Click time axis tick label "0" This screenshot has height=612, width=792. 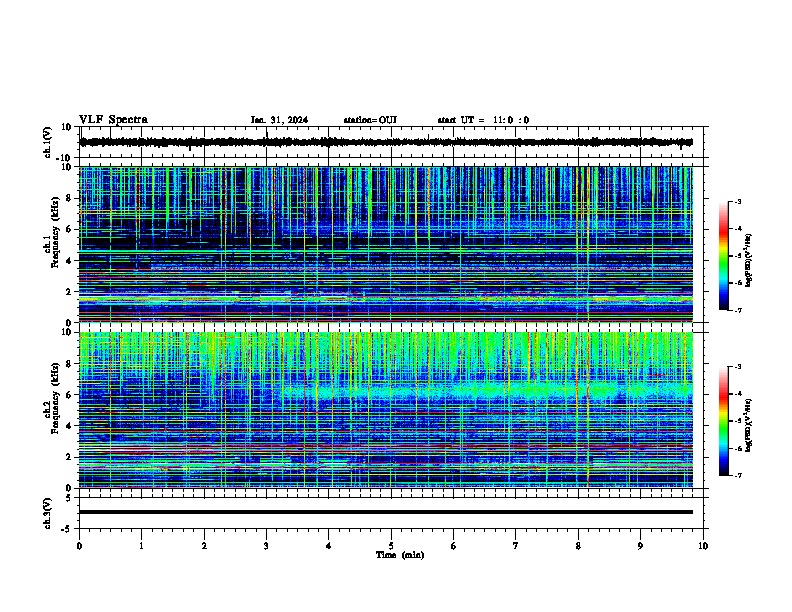[x=79, y=546]
